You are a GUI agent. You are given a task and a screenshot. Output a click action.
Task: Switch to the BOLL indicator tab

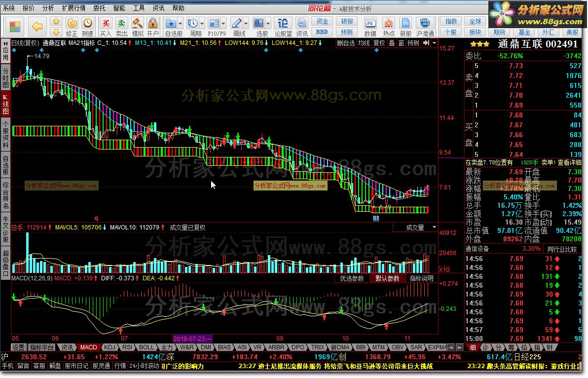tap(146, 347)
